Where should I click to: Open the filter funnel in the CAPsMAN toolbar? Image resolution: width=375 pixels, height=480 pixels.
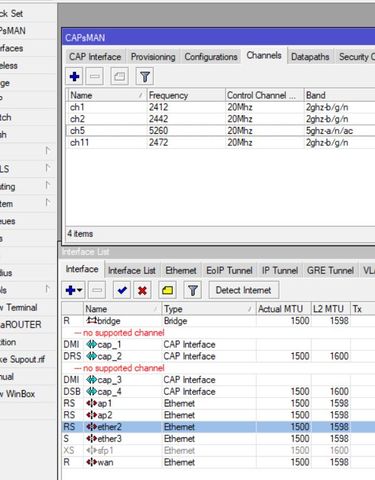pos(145,77)
